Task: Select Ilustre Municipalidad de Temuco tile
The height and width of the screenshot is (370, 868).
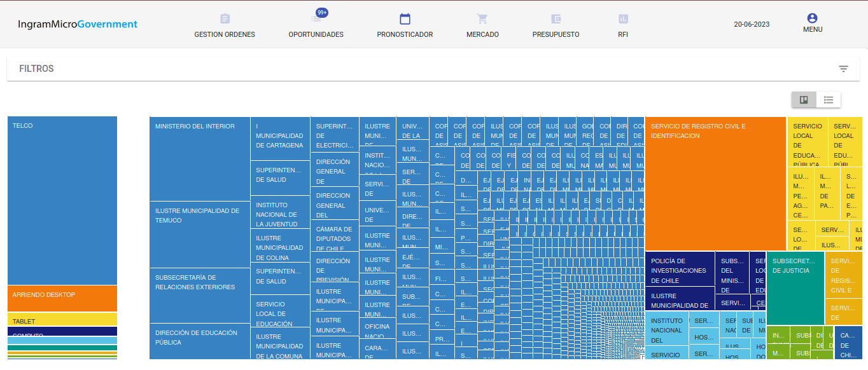Action: (200, 234)
